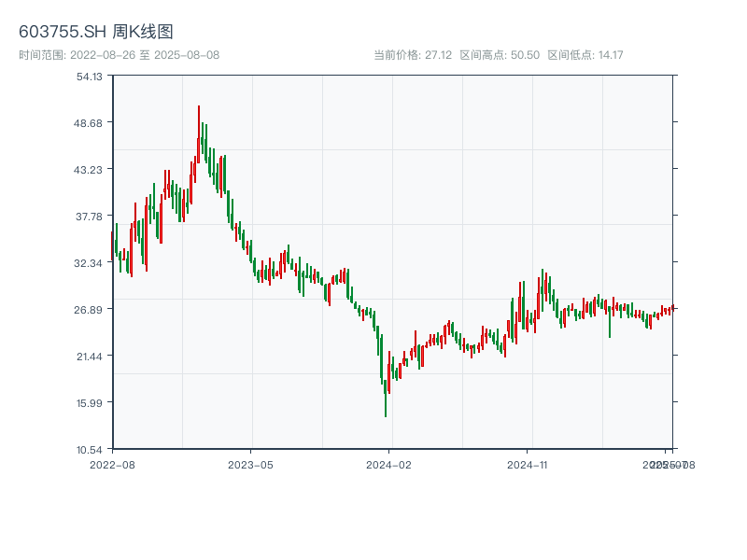Screen dimensions: 747x560
Task: Select the 时间范围 date range text
Action: click(119, 55)
